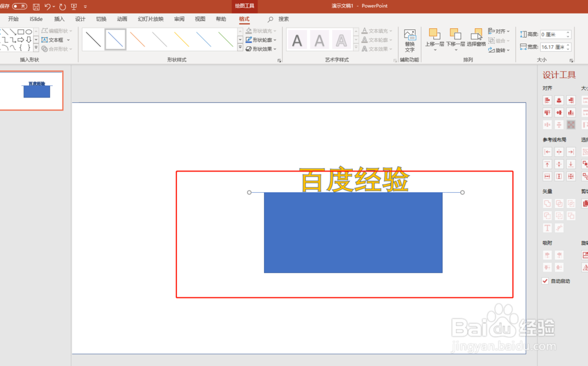Click align middle vertically icon
Viewport: 588px width, 366px height.
pos(559,112)
